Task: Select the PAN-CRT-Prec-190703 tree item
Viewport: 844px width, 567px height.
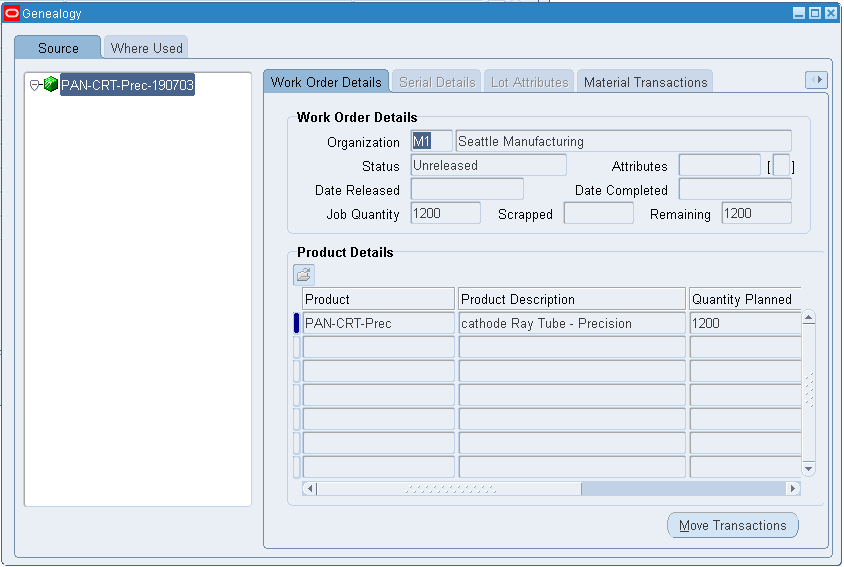Action: tap(127, 85)
